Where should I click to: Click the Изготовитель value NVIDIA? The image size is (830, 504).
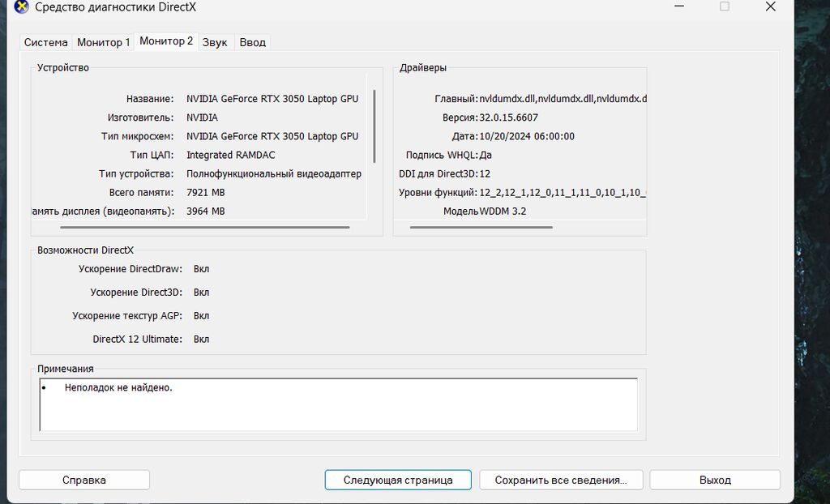[202, 117]
